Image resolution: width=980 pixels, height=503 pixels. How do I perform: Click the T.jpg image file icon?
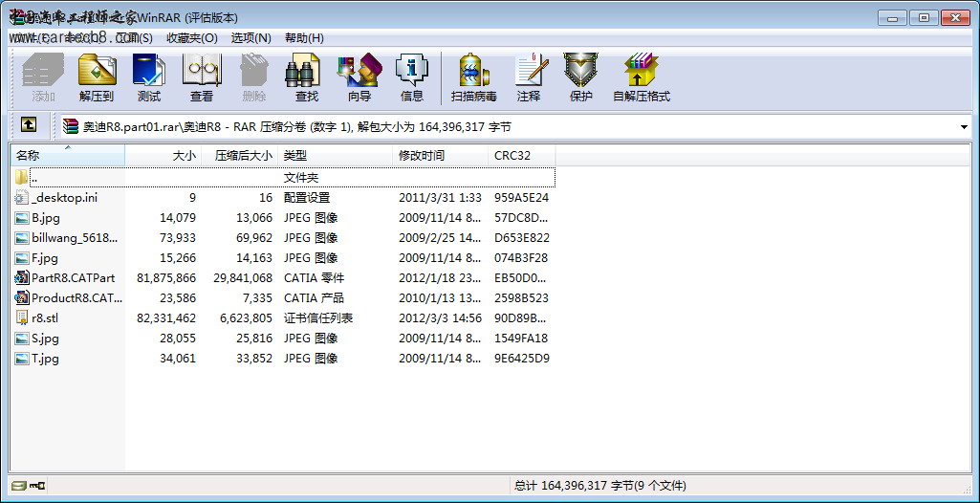pyautogui.click(x=22, y=358)
